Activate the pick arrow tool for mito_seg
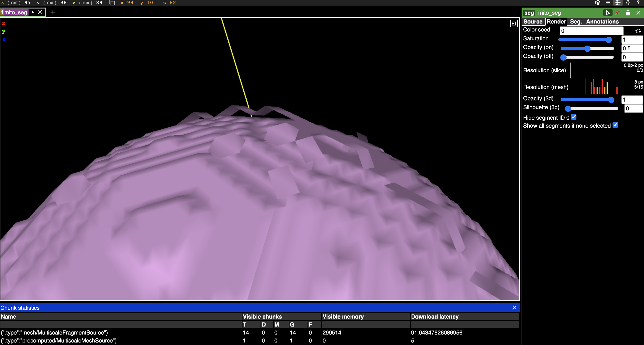The width and height of the screenshot is (644, 345). point(608,13)
